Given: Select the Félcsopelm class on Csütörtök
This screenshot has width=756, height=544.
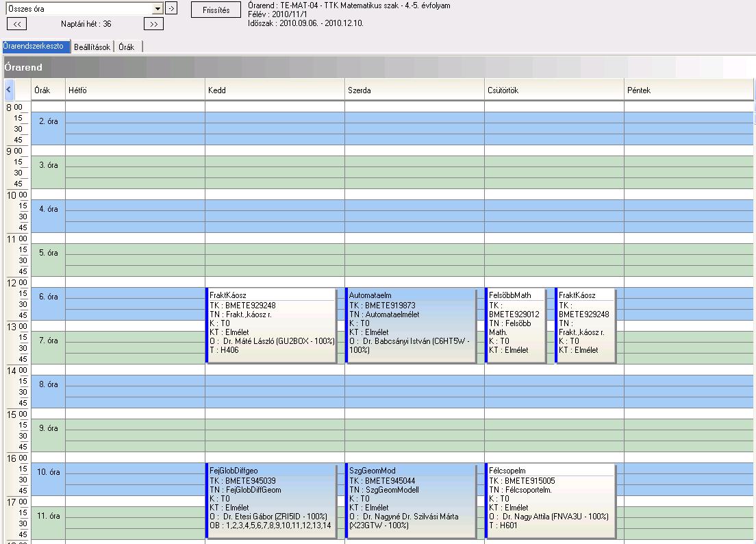Looking at the screenshot, I should point(551,501).
